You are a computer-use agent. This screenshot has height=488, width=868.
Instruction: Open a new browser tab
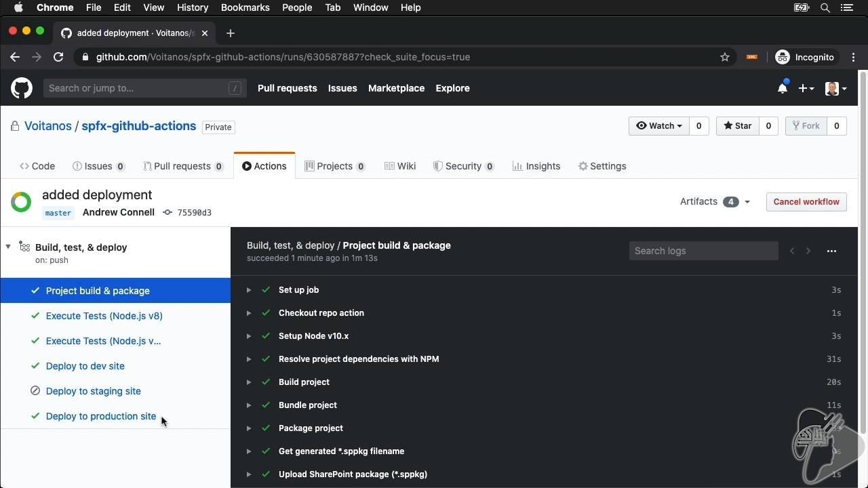pos(231,33)
